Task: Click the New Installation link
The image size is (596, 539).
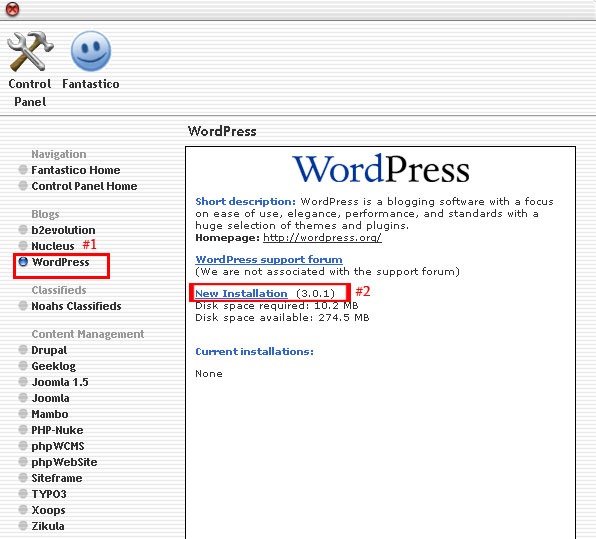Action: click(x=241, y=293)
